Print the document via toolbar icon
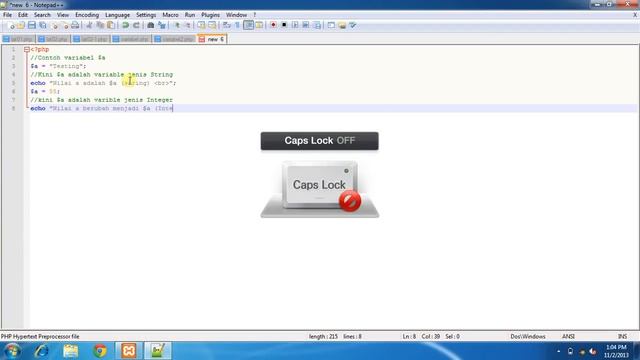 pyautogui.click(x=75, y=25)
